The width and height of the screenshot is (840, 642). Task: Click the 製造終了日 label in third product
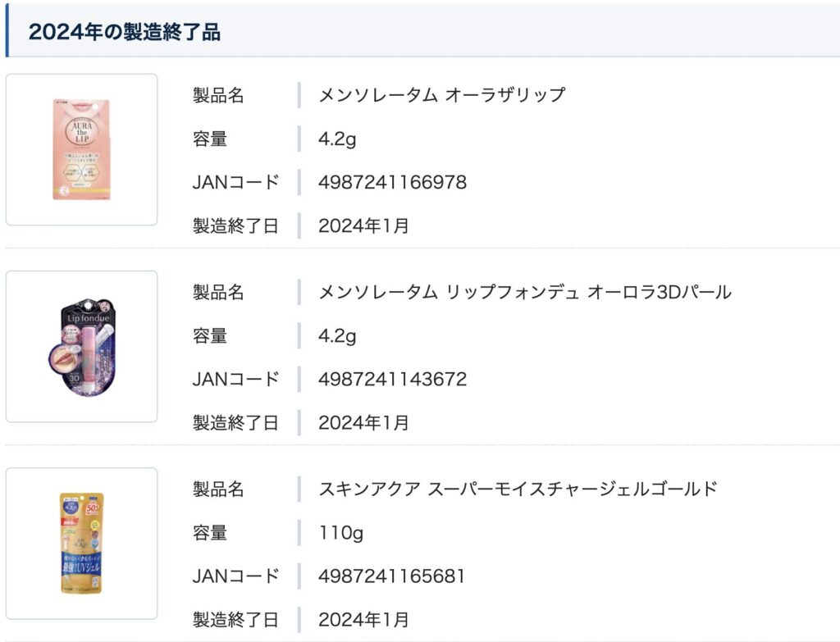click(235, 620)
